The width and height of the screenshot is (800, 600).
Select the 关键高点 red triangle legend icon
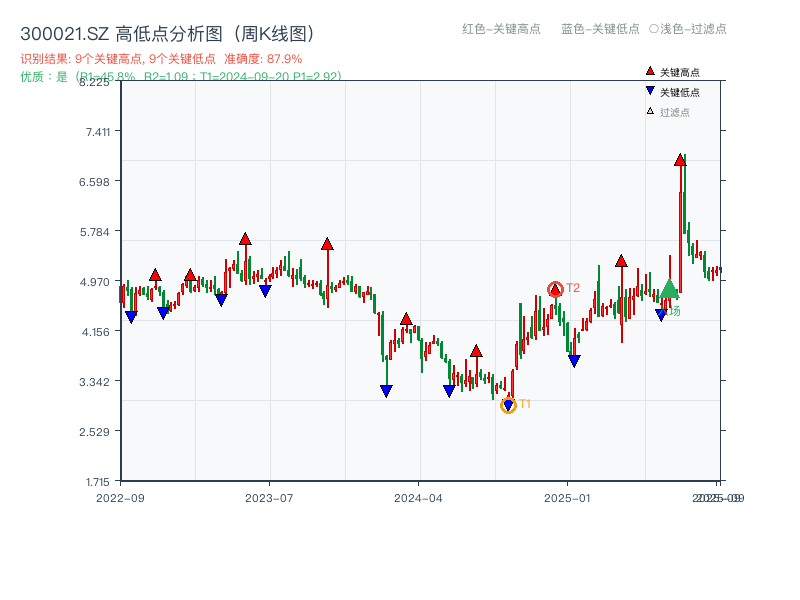pyautogui.click(x=648, y=71)
